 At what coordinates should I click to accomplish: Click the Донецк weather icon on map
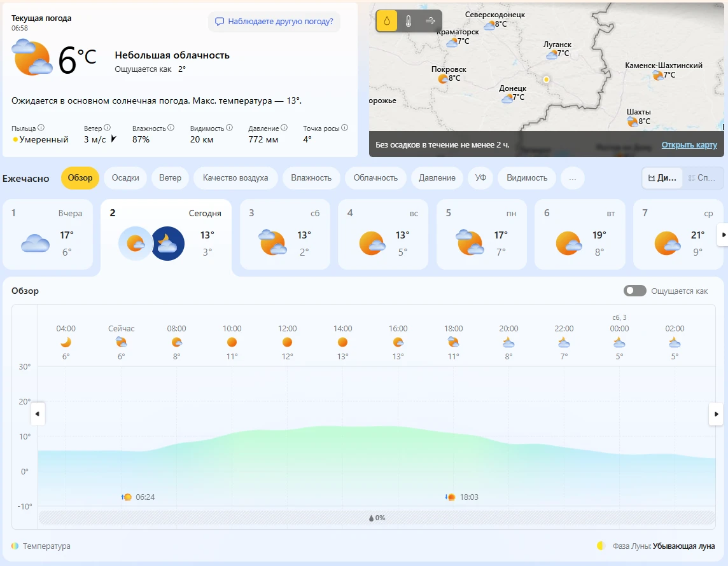click(x=507, y=98)
